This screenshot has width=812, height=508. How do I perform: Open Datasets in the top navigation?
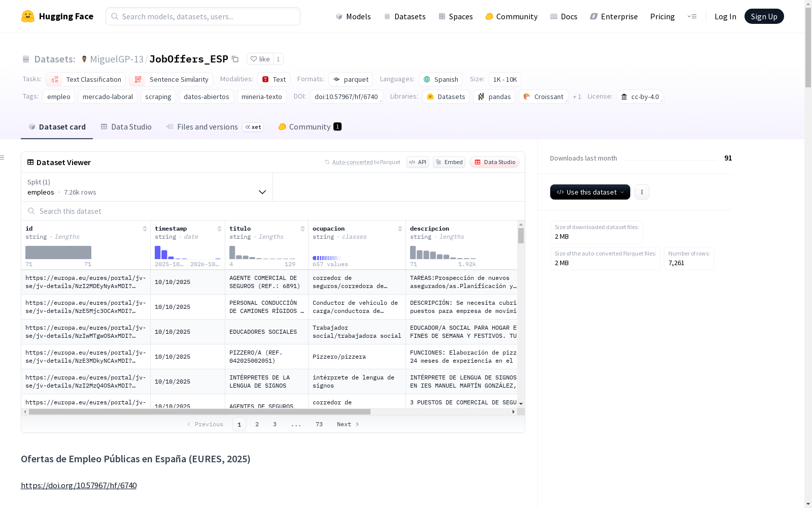pyautogui.click(x=404, y=16)
